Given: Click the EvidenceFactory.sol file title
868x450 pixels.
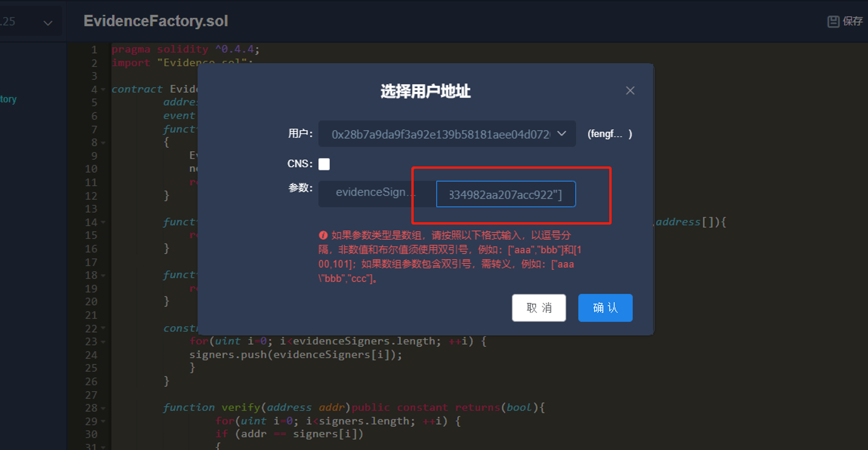Looking at the screenshot, I should (x=156, y=21).
